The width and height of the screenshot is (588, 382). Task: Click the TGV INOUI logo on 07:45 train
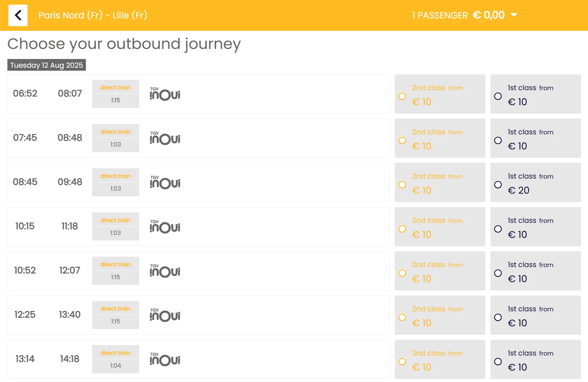[x=165, y=138]
